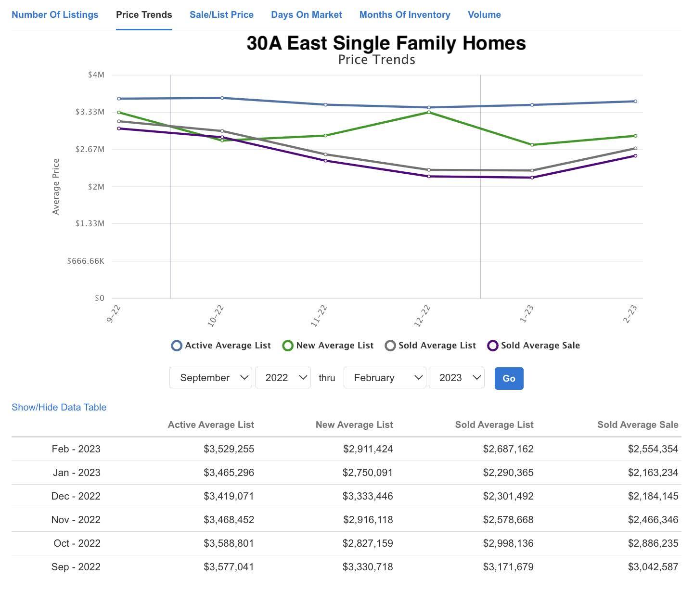Screen dimensions: 694x616
Task: Click the $666.66K y-axis label
Action: (x=86, y=261)
